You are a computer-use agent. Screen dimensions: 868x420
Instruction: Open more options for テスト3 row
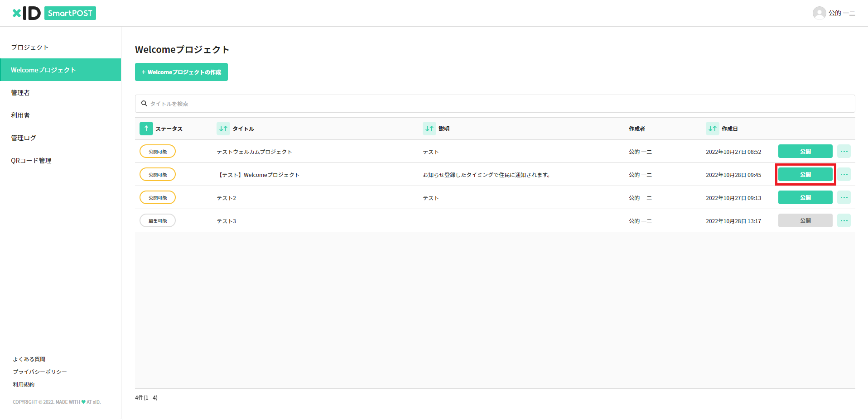(x=844, y=220)
